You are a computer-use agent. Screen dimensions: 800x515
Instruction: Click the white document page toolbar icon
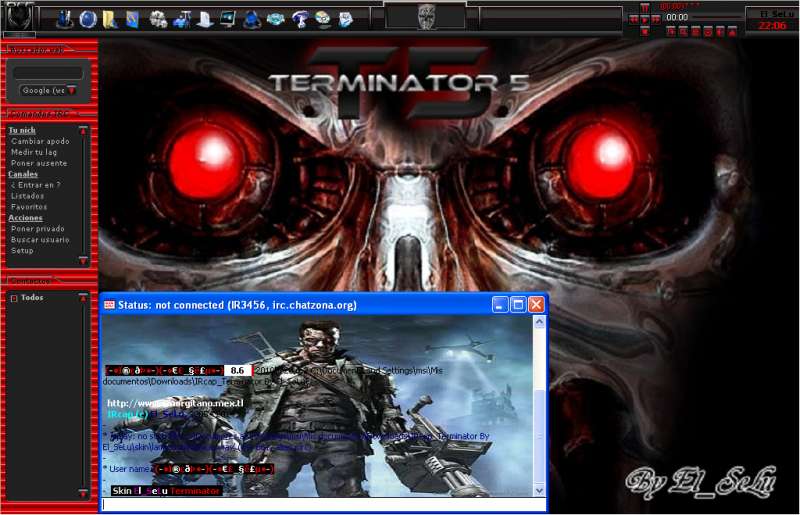(205, 19)
